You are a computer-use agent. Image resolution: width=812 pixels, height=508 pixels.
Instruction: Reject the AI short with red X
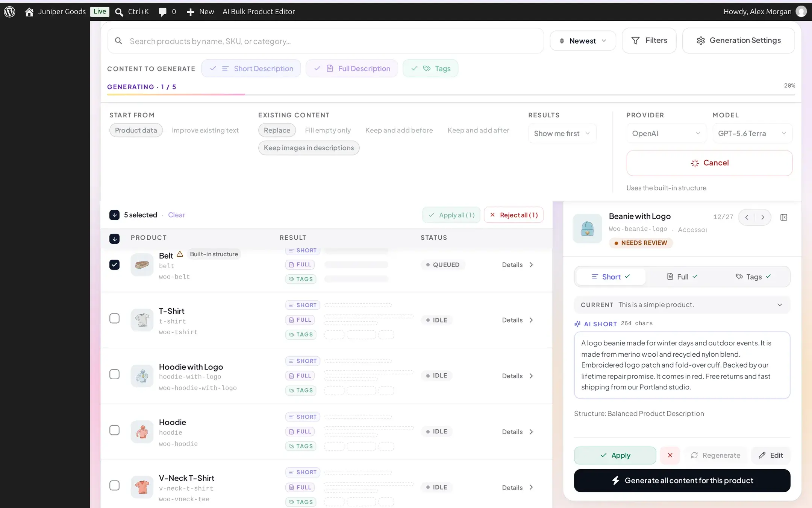(670, 455)
